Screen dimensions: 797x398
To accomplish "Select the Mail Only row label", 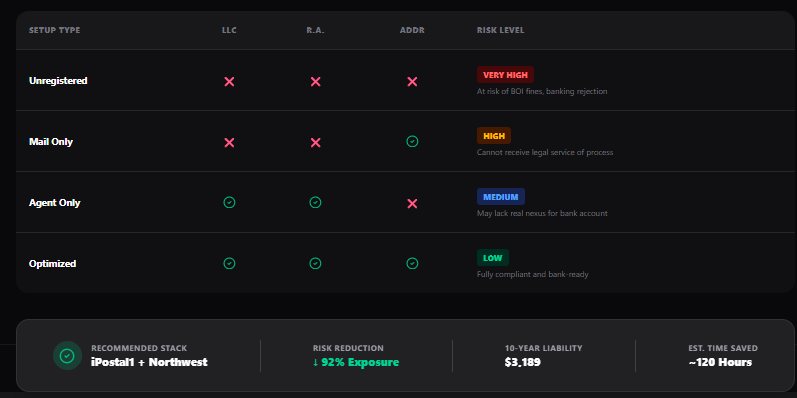I will (x=51, y=142).
